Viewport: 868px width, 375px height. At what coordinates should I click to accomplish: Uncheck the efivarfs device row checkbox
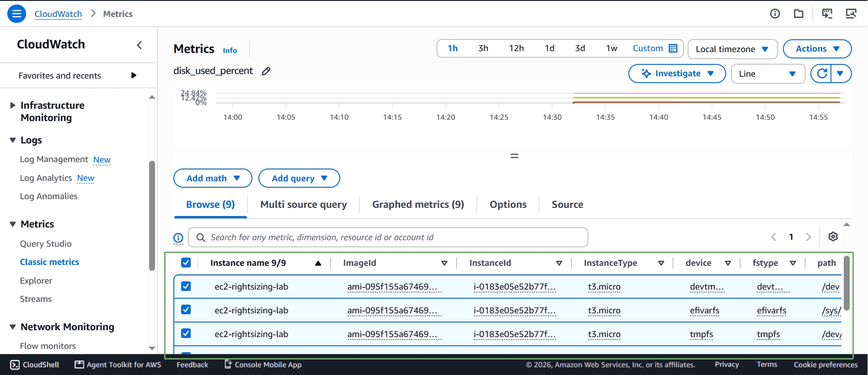[x=186, y=310]
